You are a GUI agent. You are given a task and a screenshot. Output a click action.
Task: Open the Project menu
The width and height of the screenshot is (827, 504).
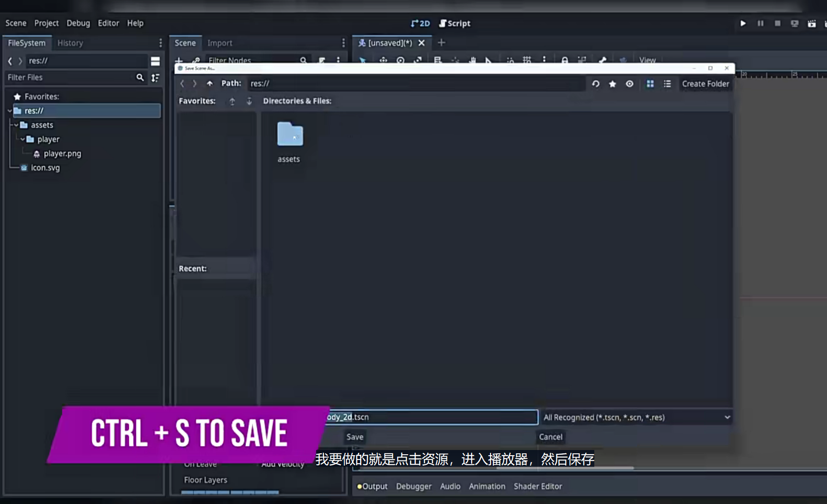coord(46,23)
